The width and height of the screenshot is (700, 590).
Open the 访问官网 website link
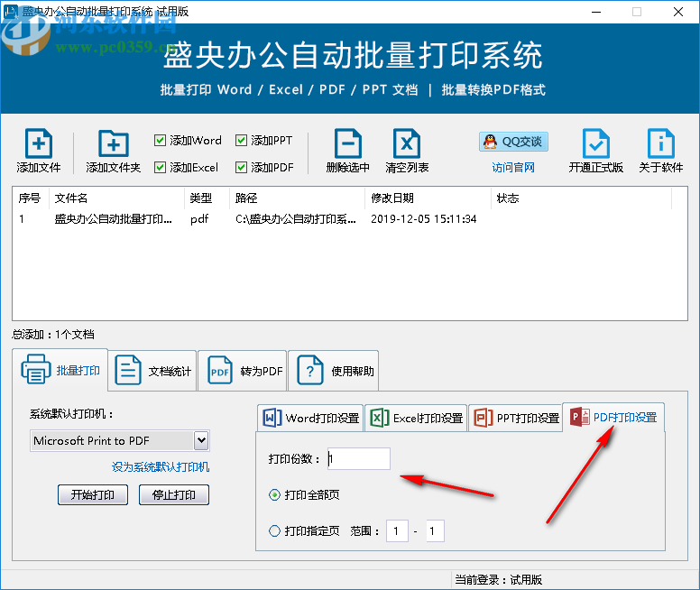coord(513,168)
